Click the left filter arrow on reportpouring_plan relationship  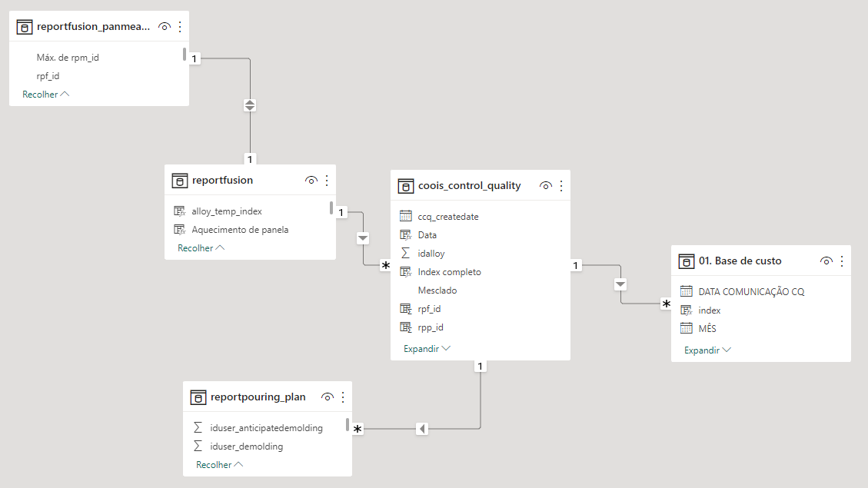422,429
